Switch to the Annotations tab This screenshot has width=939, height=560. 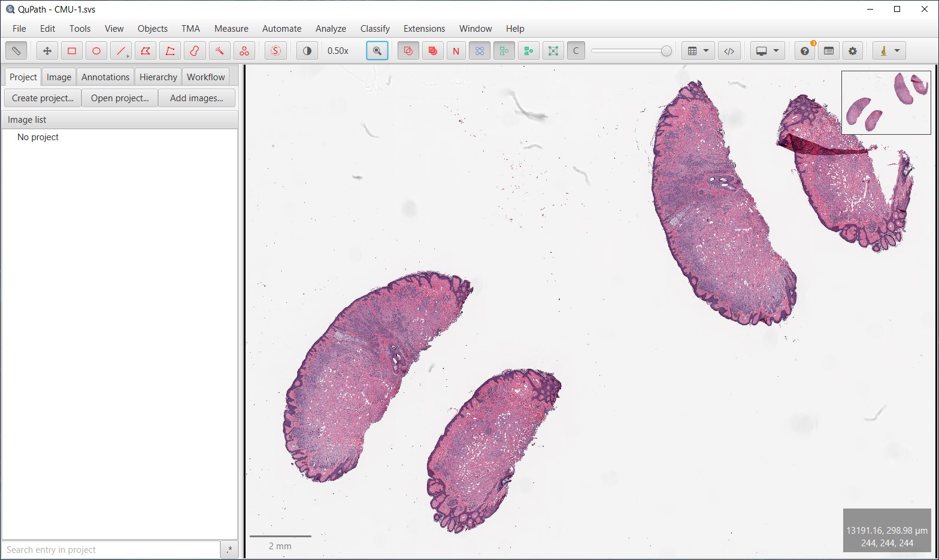coord(105,77)
